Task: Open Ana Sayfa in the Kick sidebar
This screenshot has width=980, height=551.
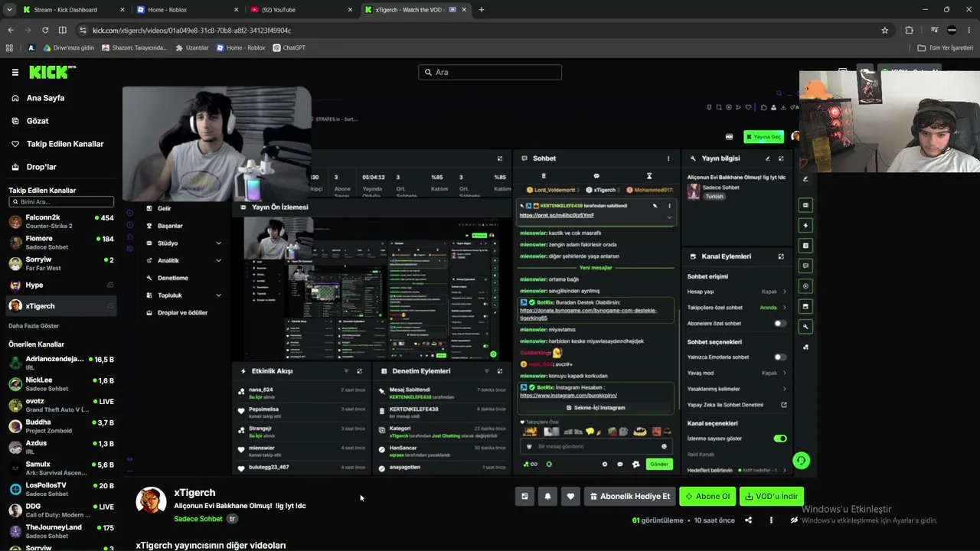Action: click(46, 98)
